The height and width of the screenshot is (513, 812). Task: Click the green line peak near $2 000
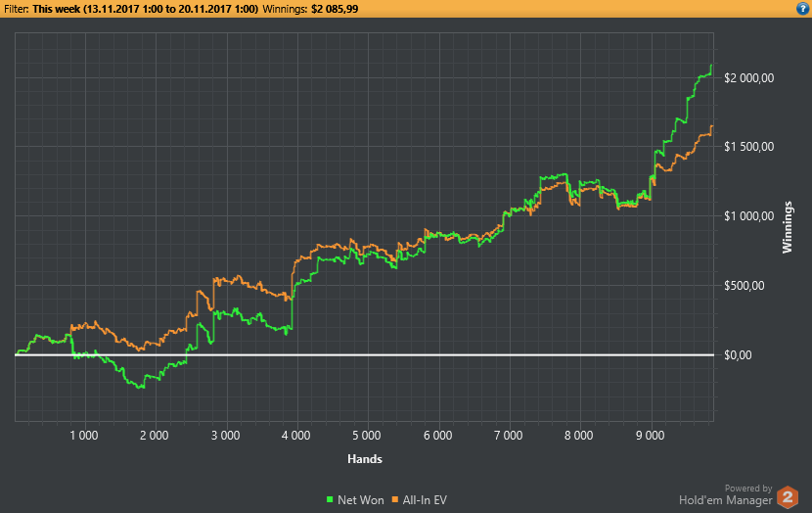click(711, 66)
